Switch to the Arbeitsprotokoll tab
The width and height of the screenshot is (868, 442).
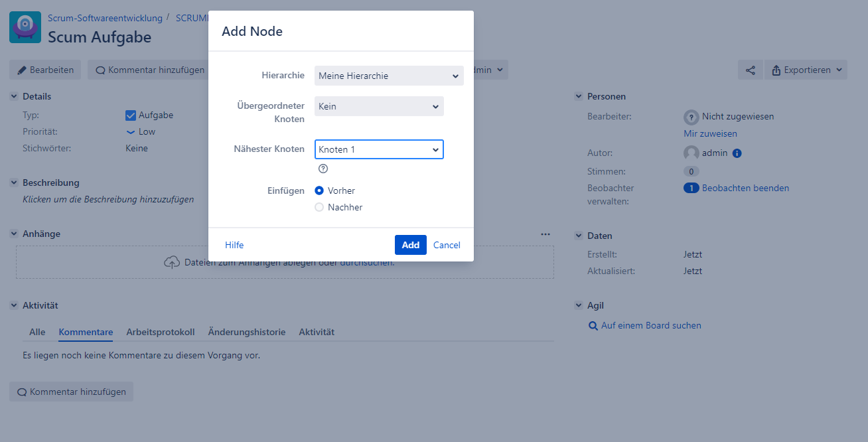point(160,332)
